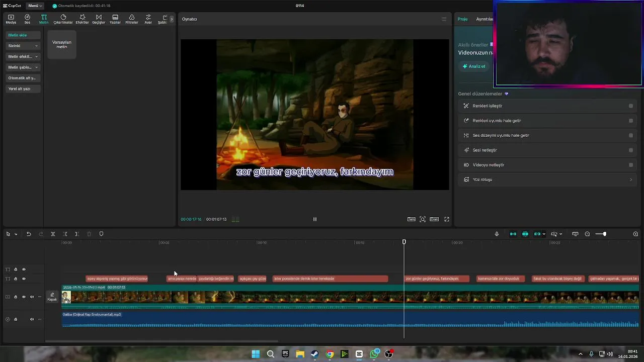This screenshot has height=362, width=644.
Task: Open the video track more options
Action: pos(40,297)
